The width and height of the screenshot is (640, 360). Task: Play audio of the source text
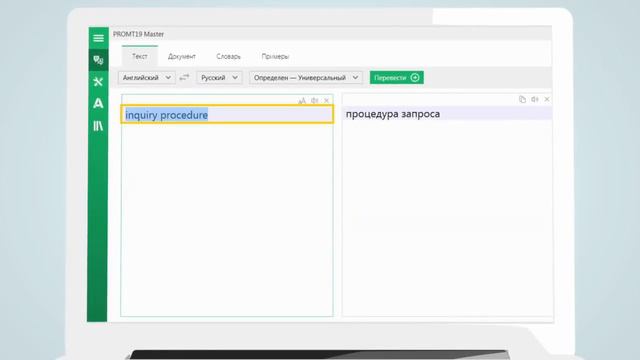314,100
